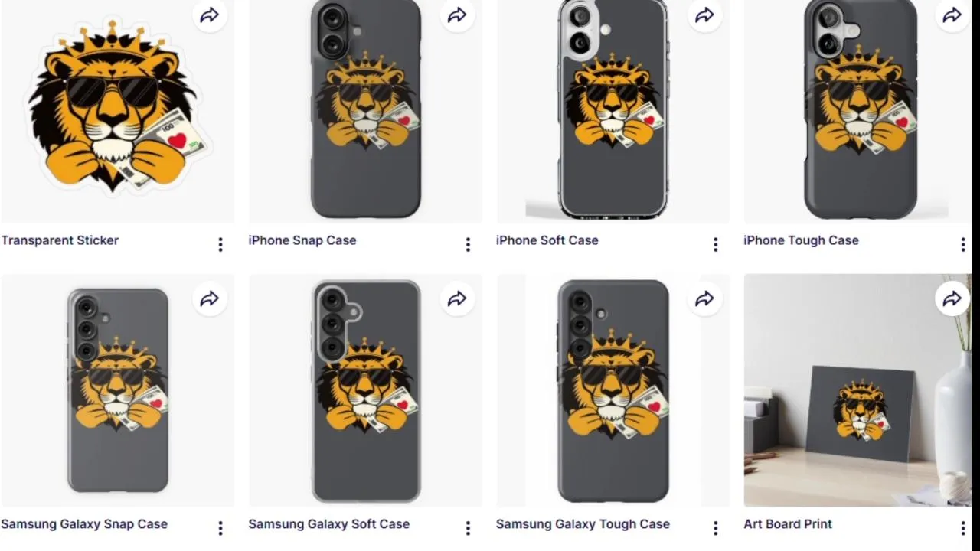
Task: Open options menu for Transparent Sticker
Action: (x=220, y=244)
